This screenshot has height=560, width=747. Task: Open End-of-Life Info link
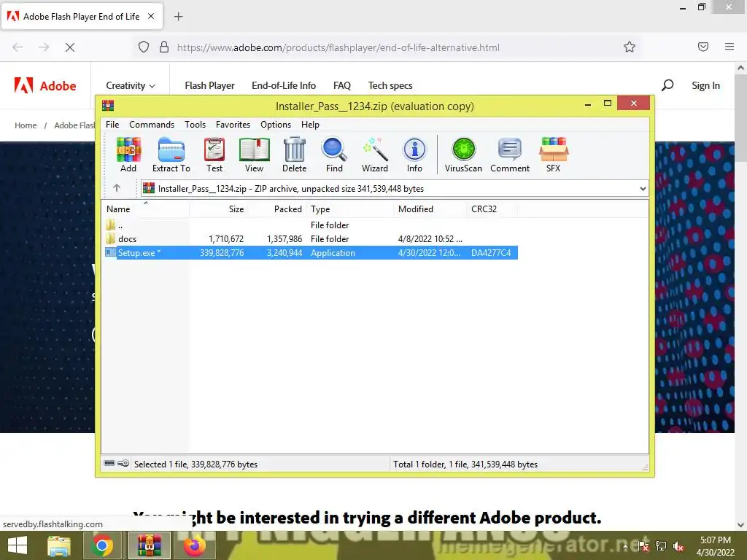click(x=284, y=86)
